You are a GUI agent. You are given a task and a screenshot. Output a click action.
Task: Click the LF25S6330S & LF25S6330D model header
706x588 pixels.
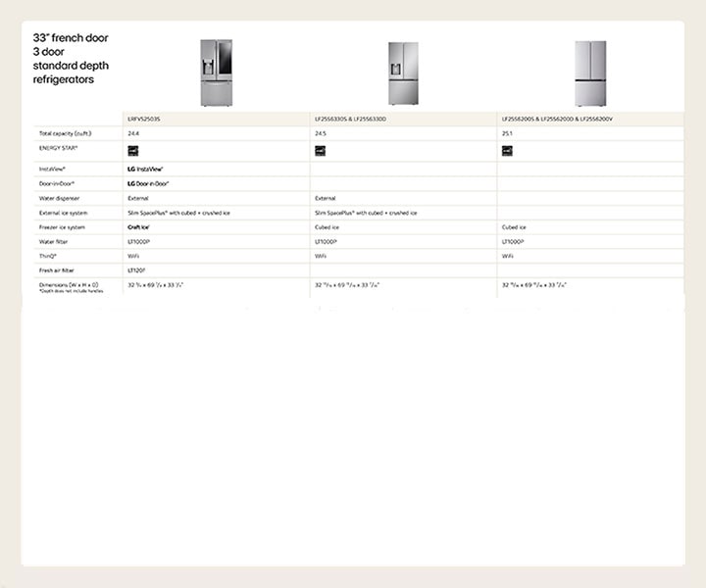point(351,120)
